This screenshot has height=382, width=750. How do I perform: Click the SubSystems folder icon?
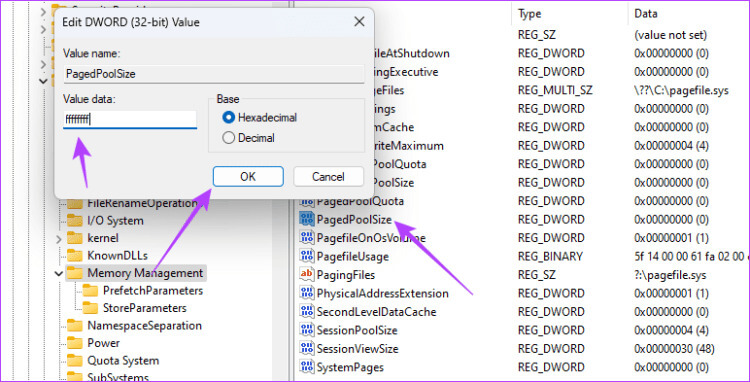(x=75, y=376)
